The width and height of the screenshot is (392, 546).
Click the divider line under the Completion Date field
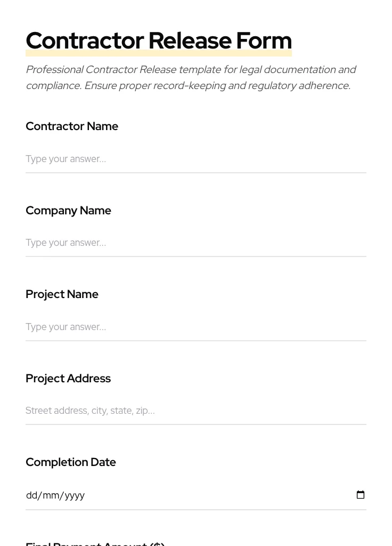point(196,510)
